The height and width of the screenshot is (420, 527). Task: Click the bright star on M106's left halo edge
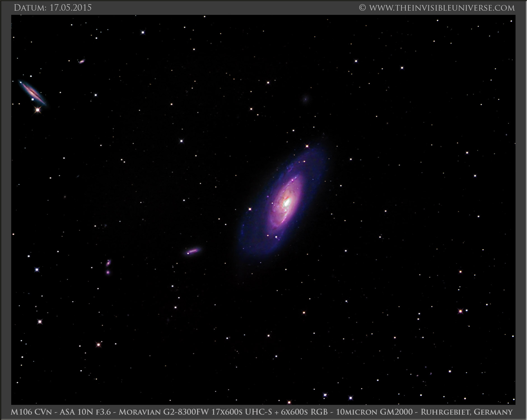click(x=250, y=209)
